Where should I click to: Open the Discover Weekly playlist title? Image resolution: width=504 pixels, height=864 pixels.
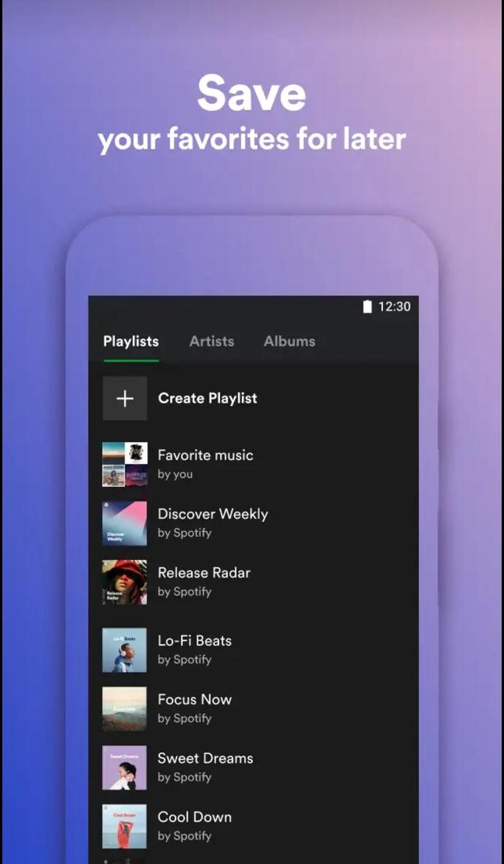coord(213,514)
